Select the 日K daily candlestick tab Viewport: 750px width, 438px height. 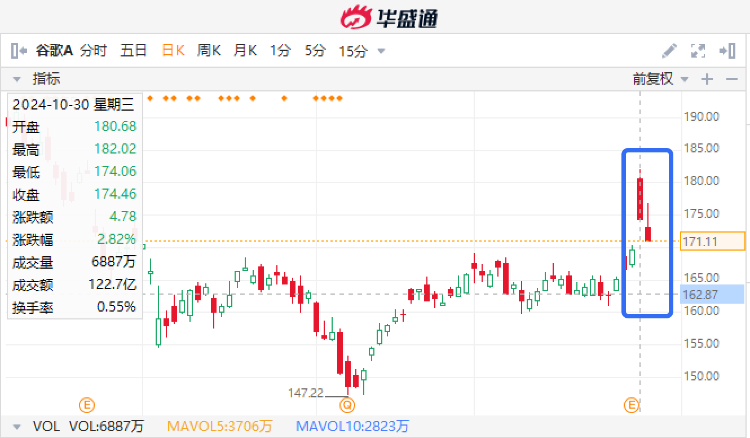coord(173,50)
